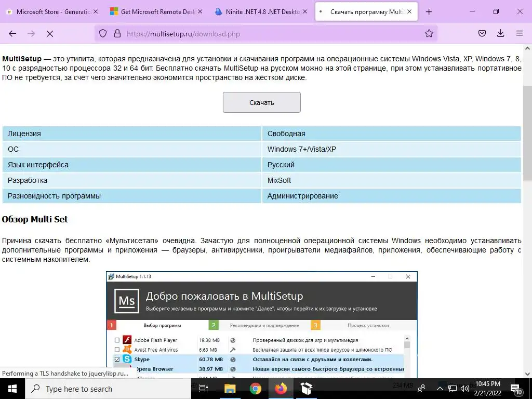This screenshot has height=399, width=532.
Task: Close the Скачать программу Multi tab
Action: tap(409, 11)
